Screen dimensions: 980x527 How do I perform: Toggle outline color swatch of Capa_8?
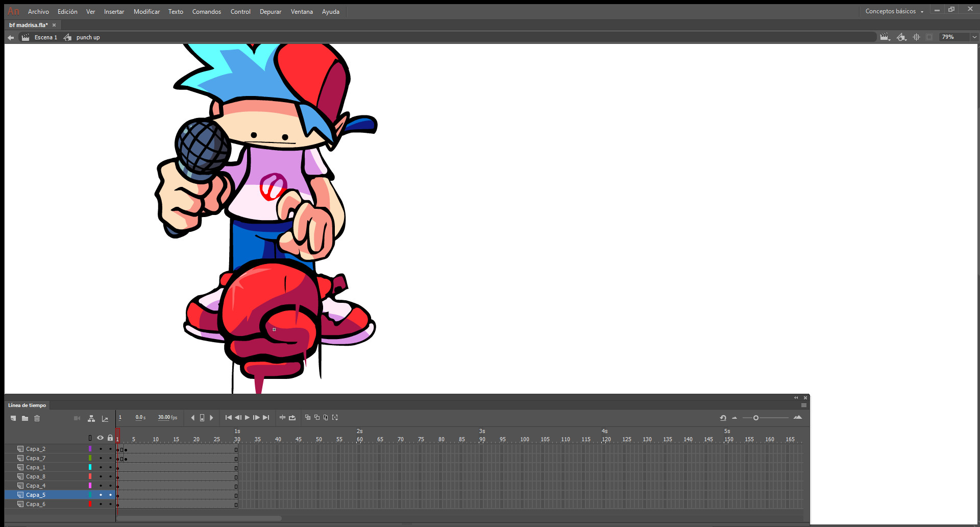point(90,476)
